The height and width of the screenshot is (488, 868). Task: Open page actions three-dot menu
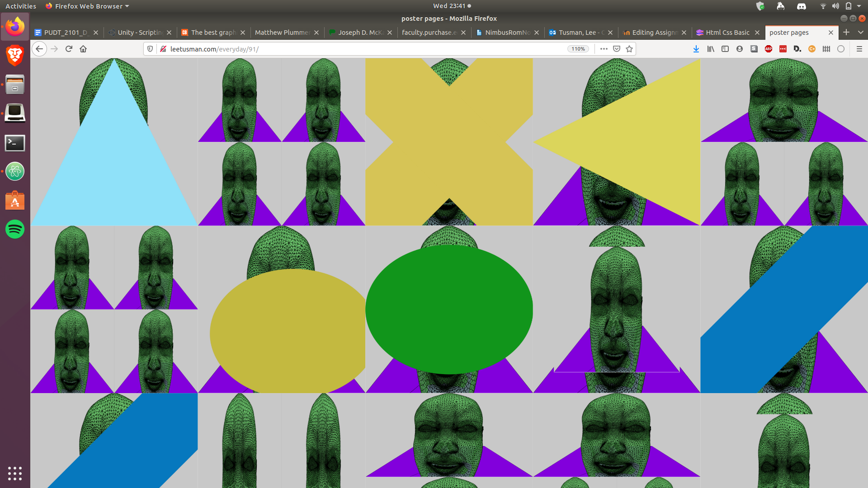tap(604, 49)
